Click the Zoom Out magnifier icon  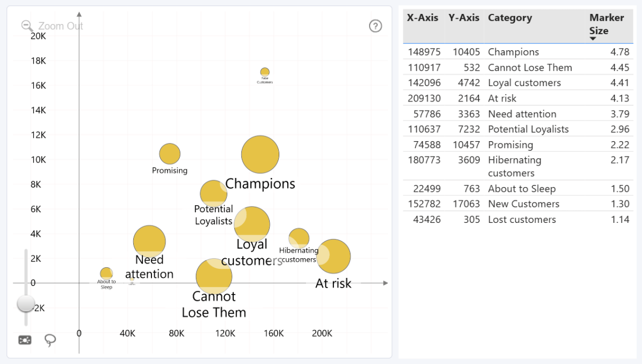point(27,26)
